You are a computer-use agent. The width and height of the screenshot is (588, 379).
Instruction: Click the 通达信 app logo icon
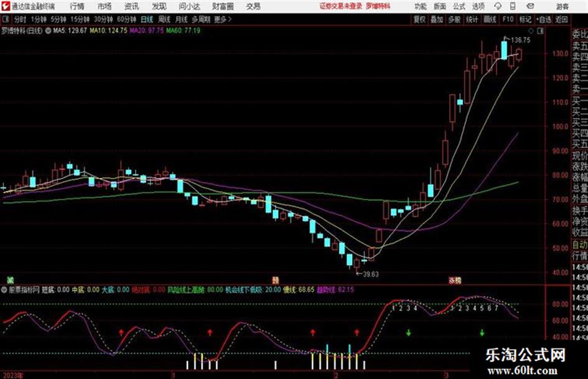tap(5, 6)
